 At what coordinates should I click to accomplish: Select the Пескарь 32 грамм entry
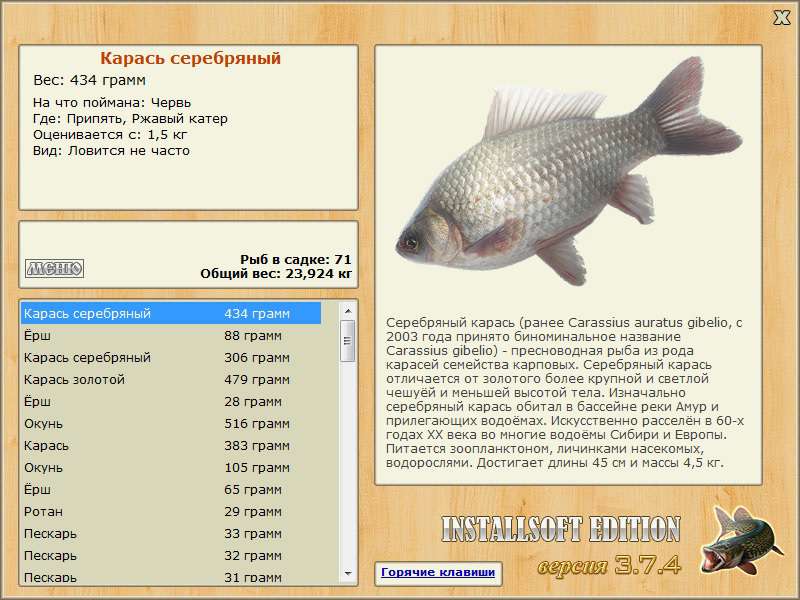click(170, 556)
